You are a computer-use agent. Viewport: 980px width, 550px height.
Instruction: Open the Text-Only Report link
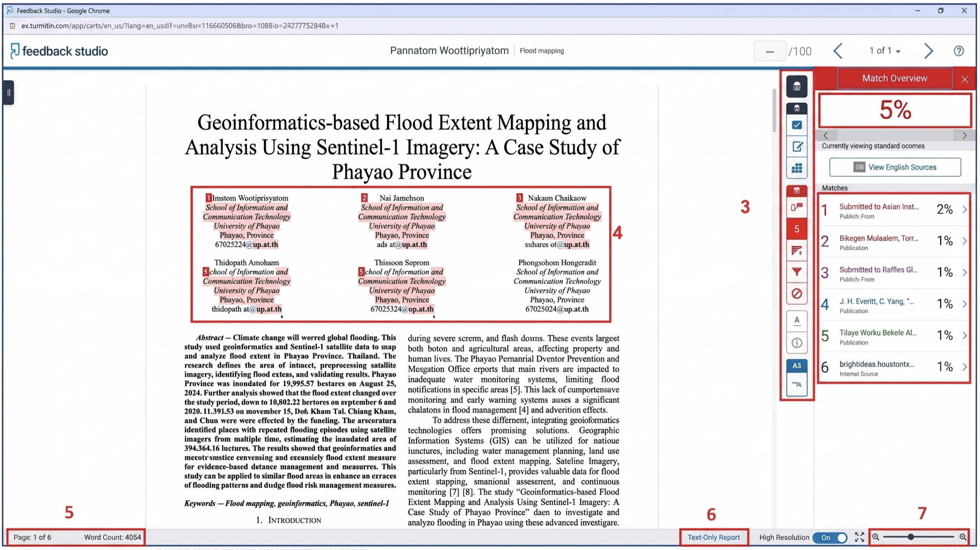713,537
